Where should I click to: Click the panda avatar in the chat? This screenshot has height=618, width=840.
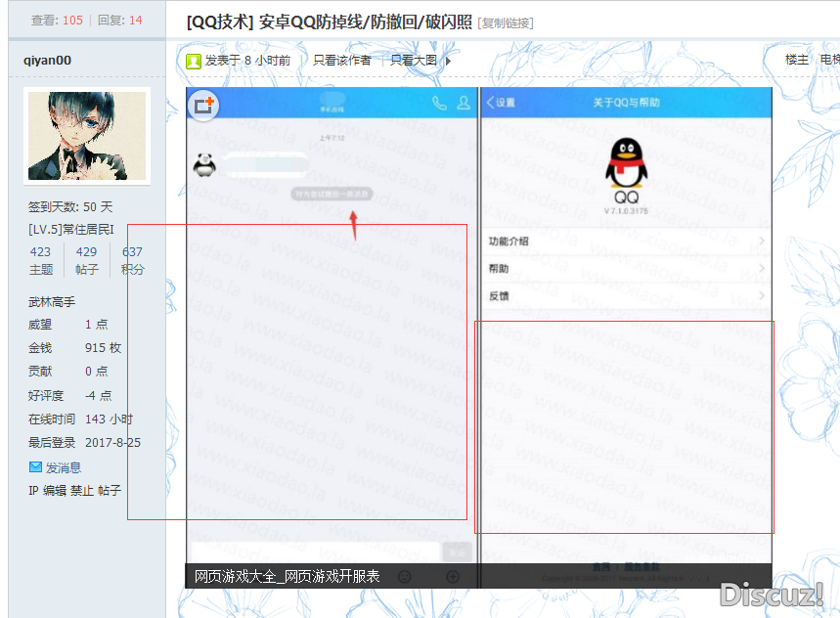pyautogui.click(x=204, y=165)
